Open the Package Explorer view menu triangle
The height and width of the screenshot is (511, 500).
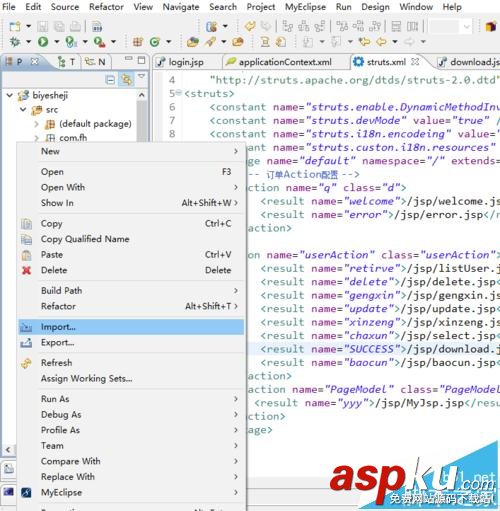(142, 77)
